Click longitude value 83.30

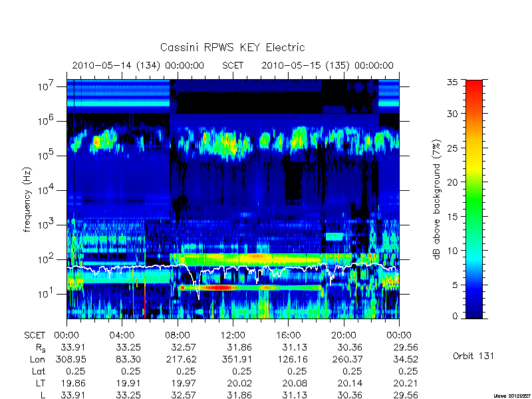(128, 359)
